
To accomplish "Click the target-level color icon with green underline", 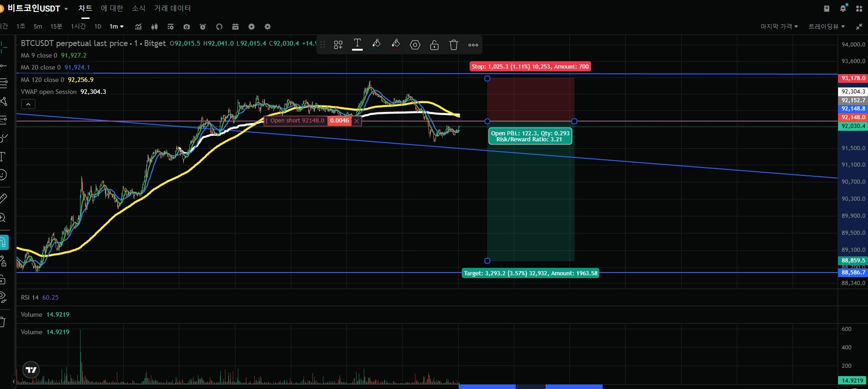I will click(376, 45).
